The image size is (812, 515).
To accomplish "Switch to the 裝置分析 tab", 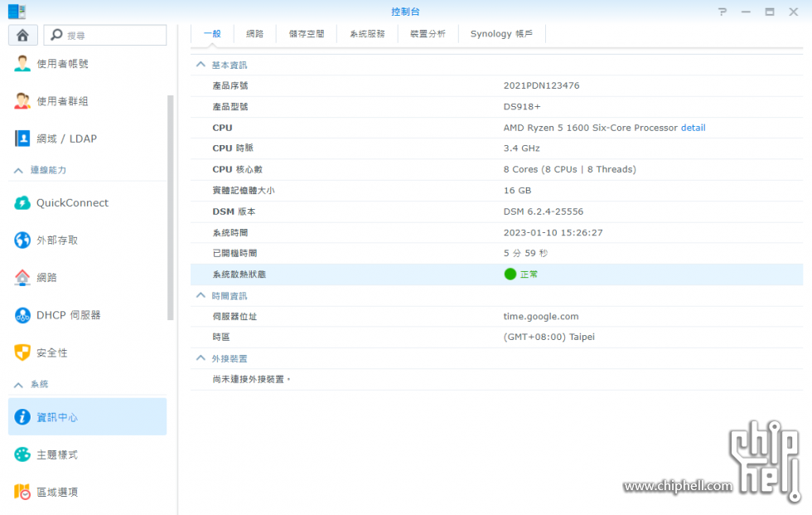I will tap(428, 34).
